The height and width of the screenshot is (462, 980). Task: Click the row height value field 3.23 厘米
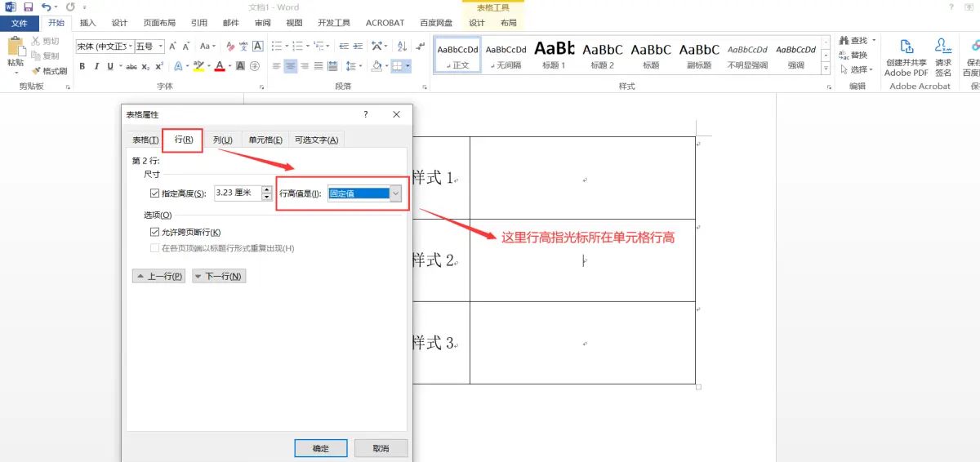(x=237, y=193)
